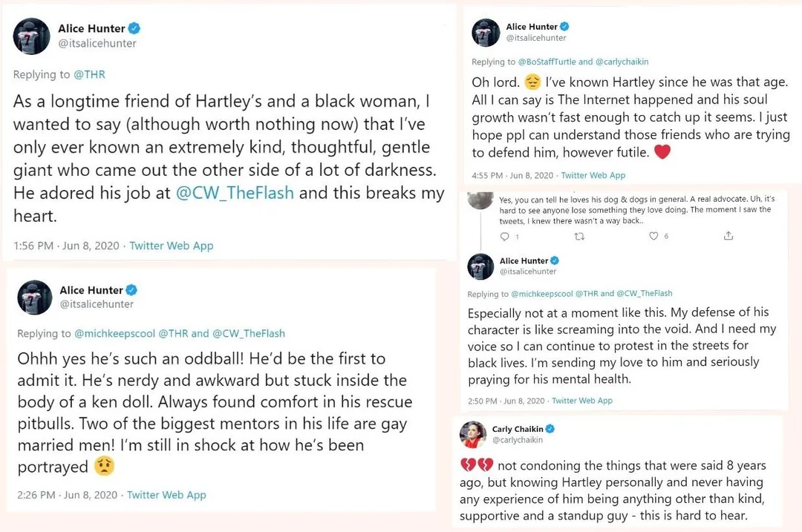This screenshot has width=802, height=532.
Task: Click the verified badge on the oddball tweet
Action: coord(134,290)
